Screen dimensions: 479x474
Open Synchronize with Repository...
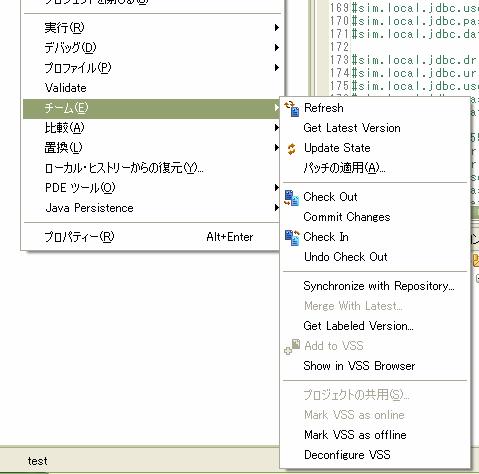click(x=375, y=286)
